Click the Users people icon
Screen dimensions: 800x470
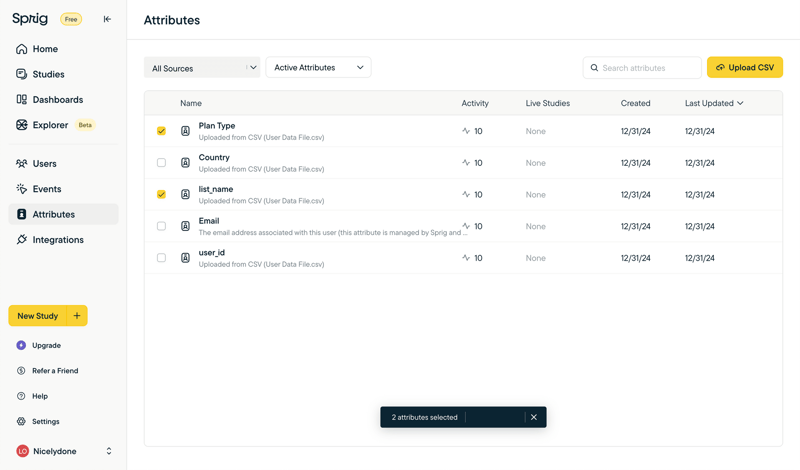point(21,163)
